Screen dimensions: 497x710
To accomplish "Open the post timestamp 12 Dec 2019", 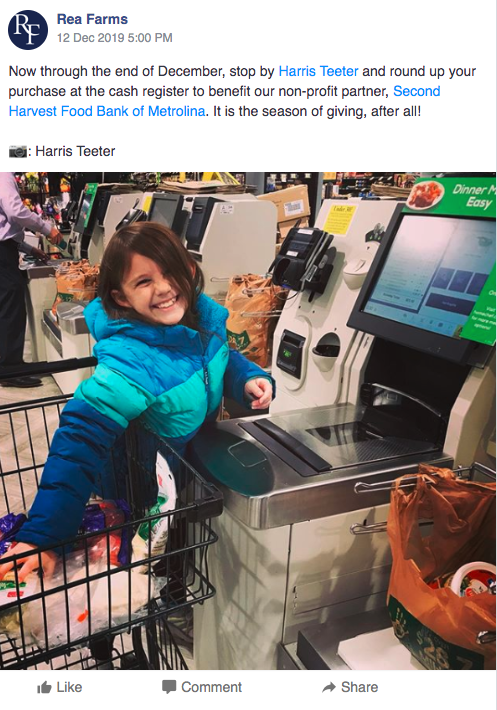I will pos(115,38).
